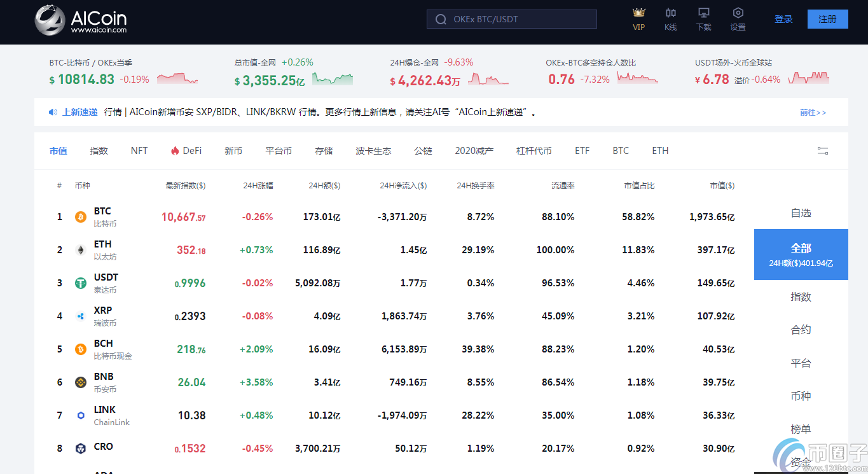Screen dimensions: 868x474
Task: Click the BCH coin icon
Action: point(81,349)
